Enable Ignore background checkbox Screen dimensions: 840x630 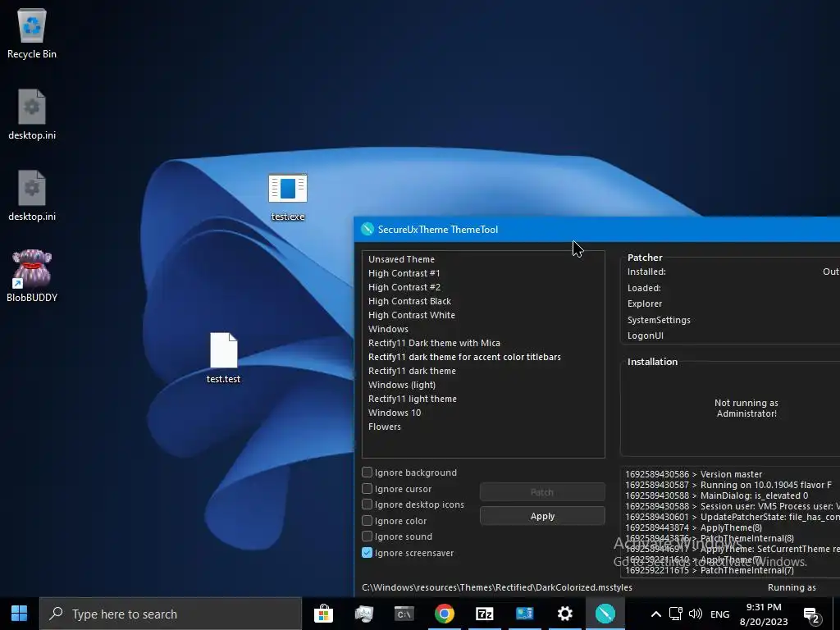(367, 472)
